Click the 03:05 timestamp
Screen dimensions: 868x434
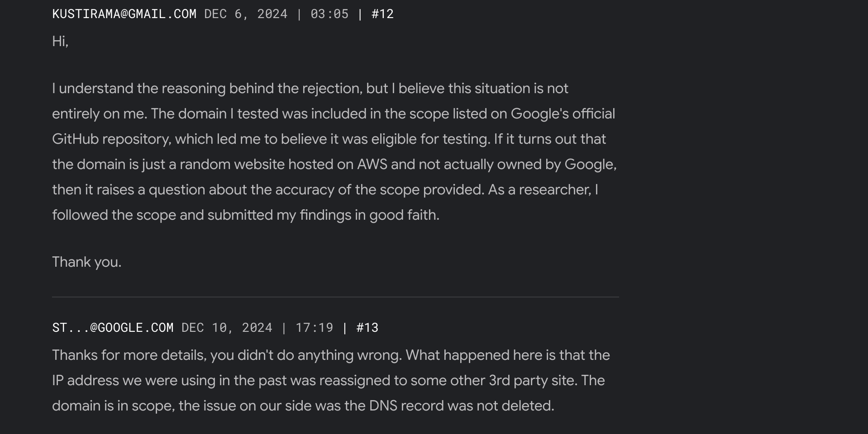pos(329,14)
